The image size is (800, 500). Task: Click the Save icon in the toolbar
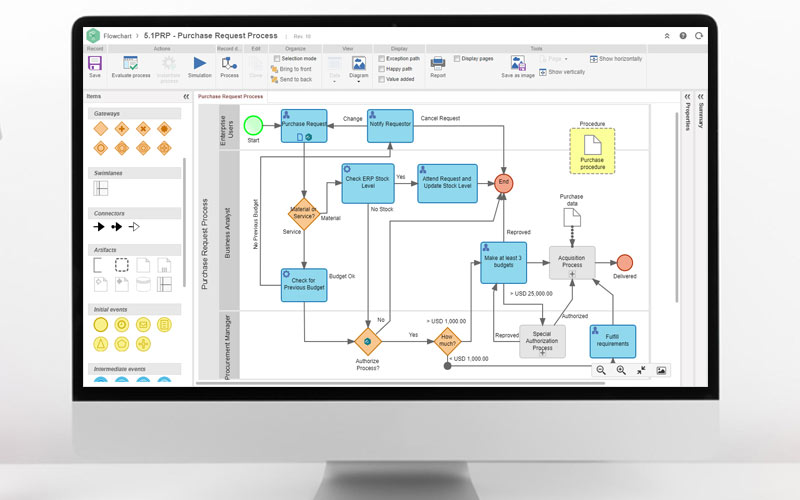[x=95, y=64]
